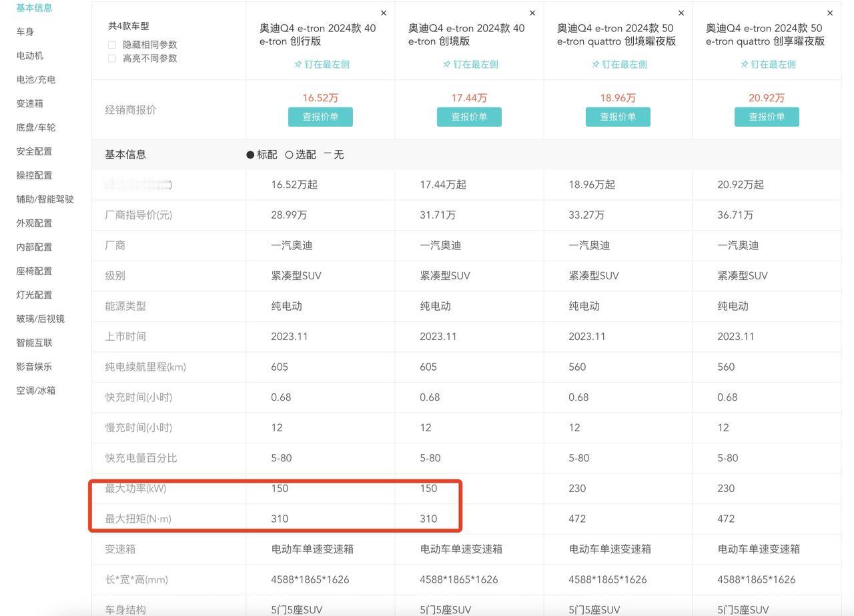
Task: Open the 操控配置 sidebar section
Action: click(x=34, y=175)
